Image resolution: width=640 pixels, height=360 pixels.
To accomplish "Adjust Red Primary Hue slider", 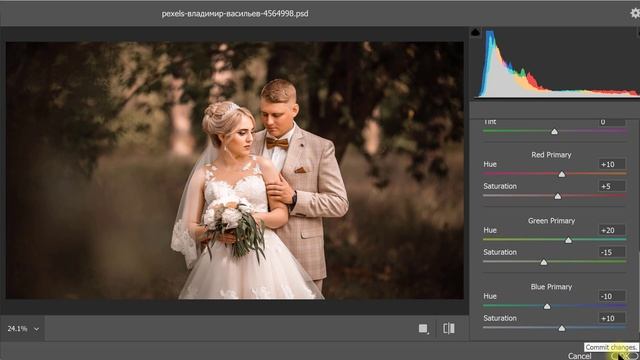I will tap(562, 174).
